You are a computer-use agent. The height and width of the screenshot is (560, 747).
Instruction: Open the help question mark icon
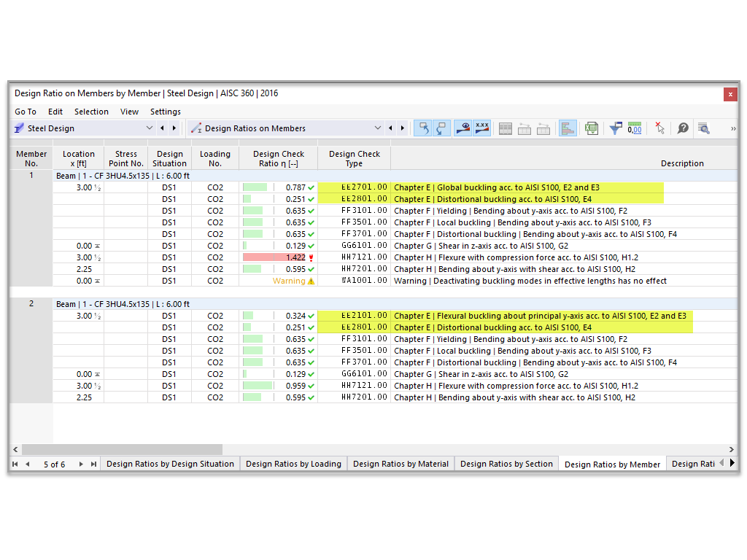[682, 128]
